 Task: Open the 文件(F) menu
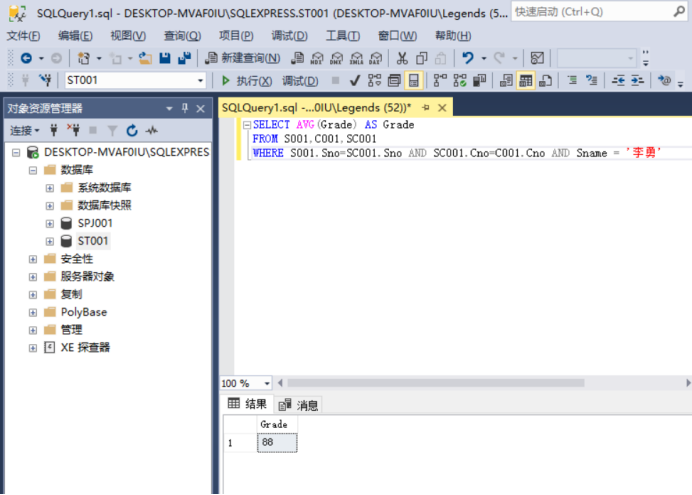[x=23, y=36]
